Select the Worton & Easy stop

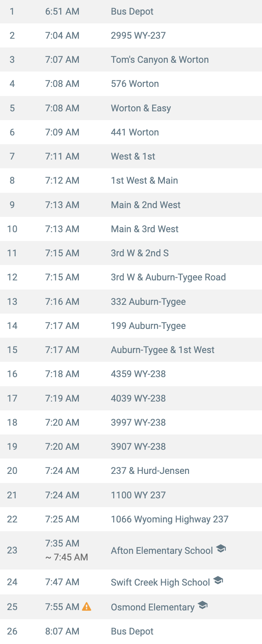tap(131, 108)
